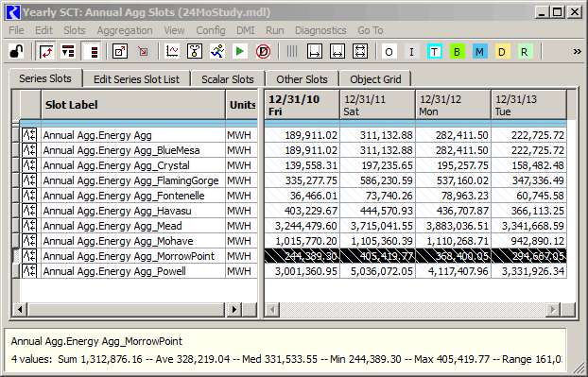Click the light green R flag button
588x377 pixels.
click(525, 52)
